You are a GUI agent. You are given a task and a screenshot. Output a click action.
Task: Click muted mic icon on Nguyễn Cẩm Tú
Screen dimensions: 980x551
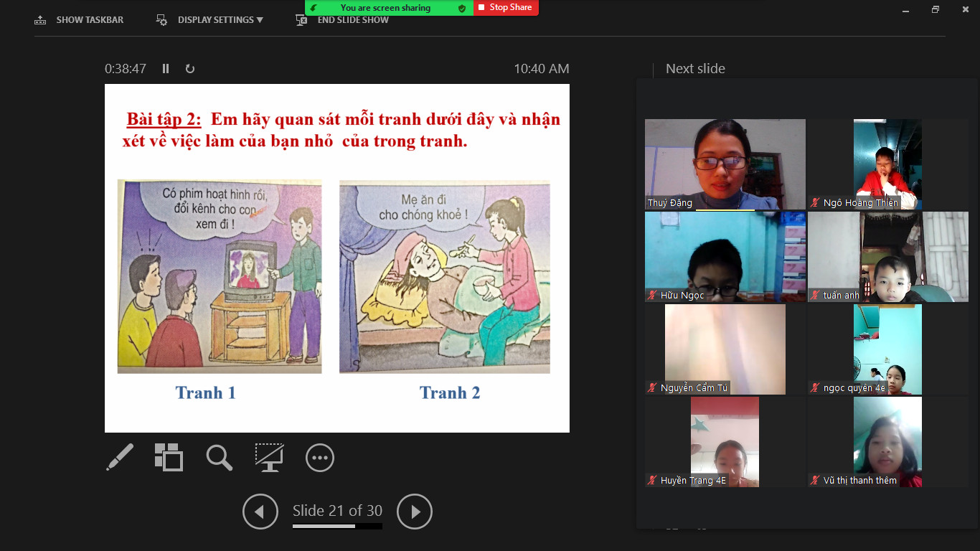pos(652,387)
